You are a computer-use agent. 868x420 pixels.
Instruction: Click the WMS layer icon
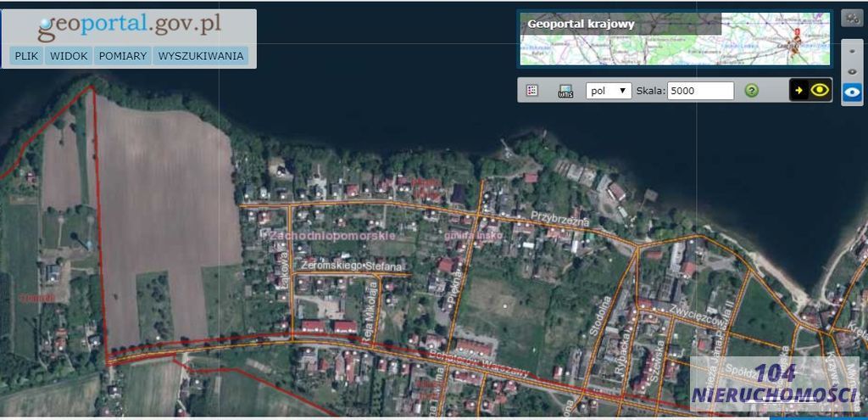click(565, 91)
